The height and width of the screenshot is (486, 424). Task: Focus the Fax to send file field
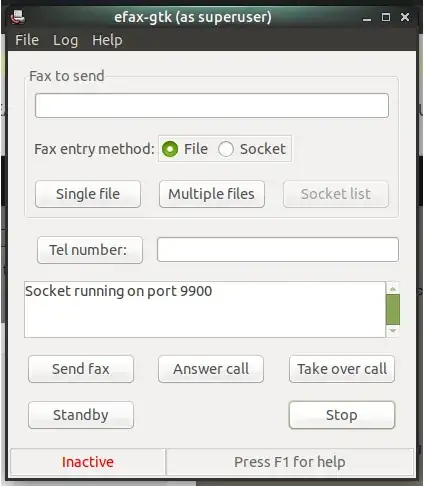click(212, 105)
